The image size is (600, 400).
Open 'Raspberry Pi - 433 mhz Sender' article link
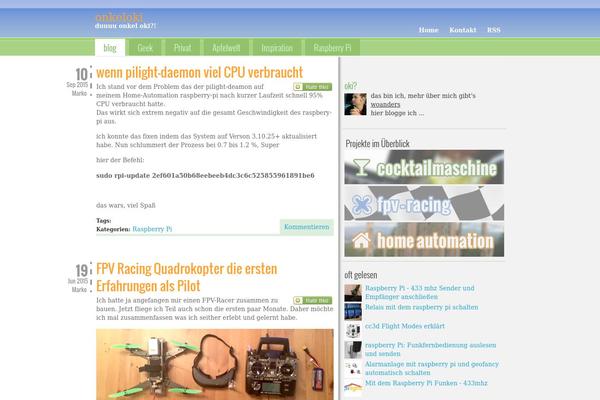pos(420,292)
